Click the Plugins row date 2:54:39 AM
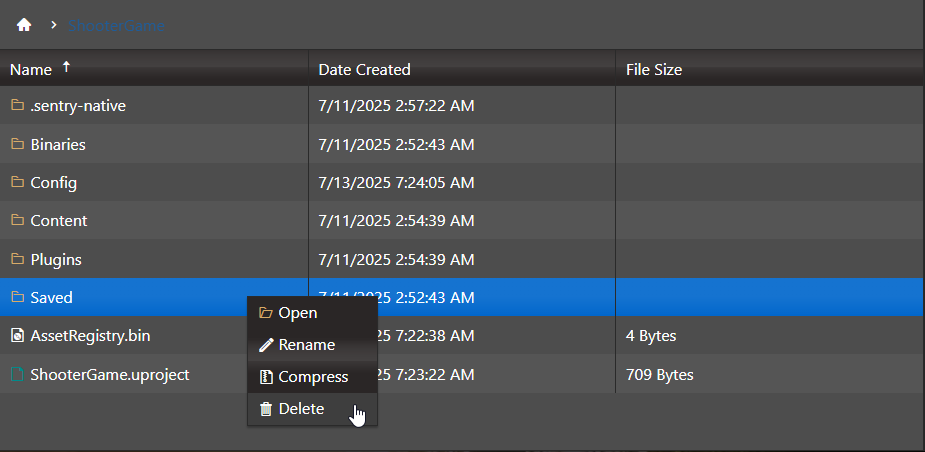This screenshot has height=452, width=925. tap(396, 260)
